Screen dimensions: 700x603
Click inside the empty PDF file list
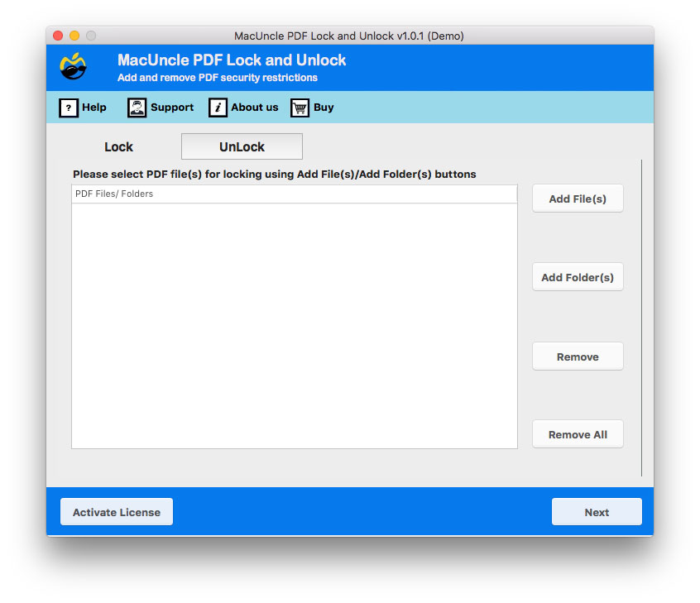click(x=295, y=323)
